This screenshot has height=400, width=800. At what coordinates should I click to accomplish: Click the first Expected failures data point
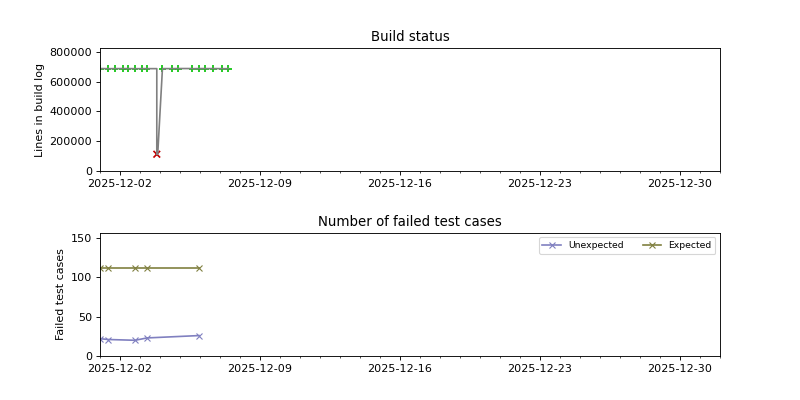click(x=102, y=268)
